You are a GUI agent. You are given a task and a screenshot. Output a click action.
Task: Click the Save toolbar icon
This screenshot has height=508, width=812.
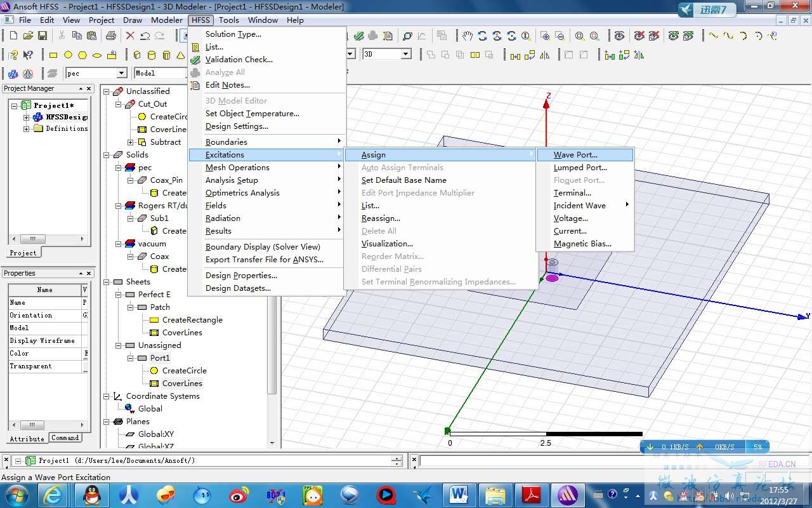(x=43, y=36)
